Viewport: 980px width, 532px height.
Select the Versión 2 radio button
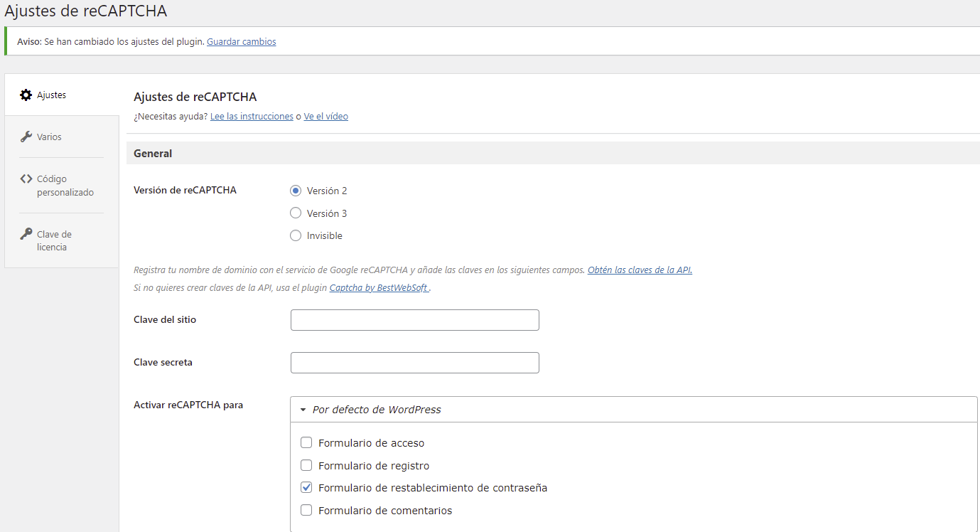296,191
